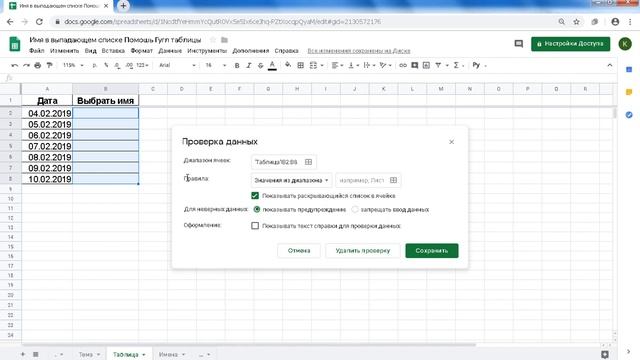Image resolution: width=640 pixels, height=360 pixels.
Task: Select data range grid icon in criteria field
Action: coord(393,180)
